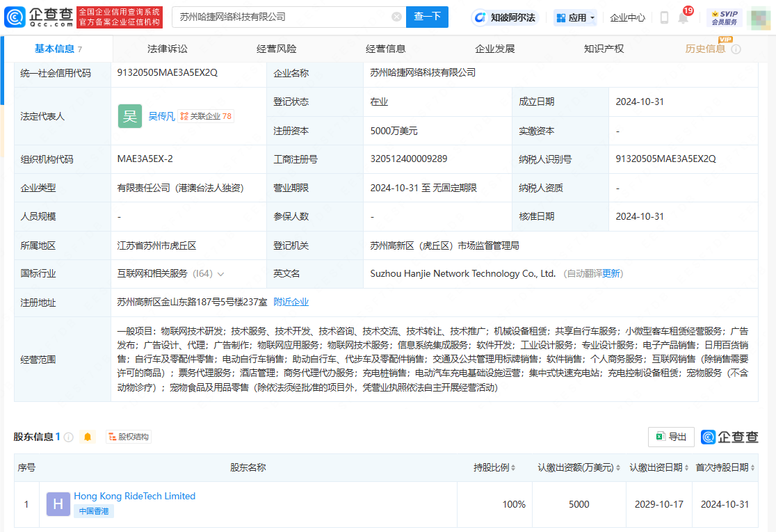Image resolution: width=776 pixels, height=532 pixels.
Task: Toggle the shareholder alert bell icon
Action: pos(88,437)
